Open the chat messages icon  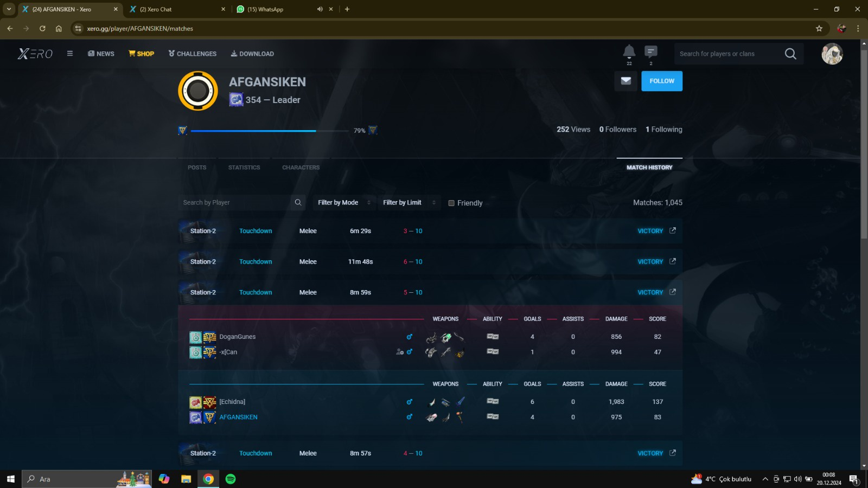pyautogui.click(x=651, y=52)
